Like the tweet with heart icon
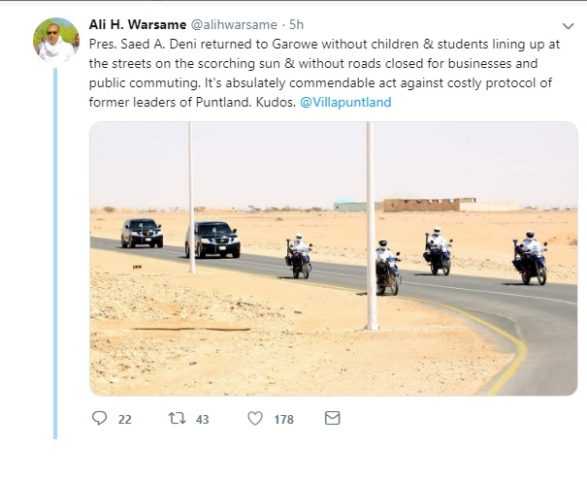Screen dimensions: 587x480 (x=255, y=418)
